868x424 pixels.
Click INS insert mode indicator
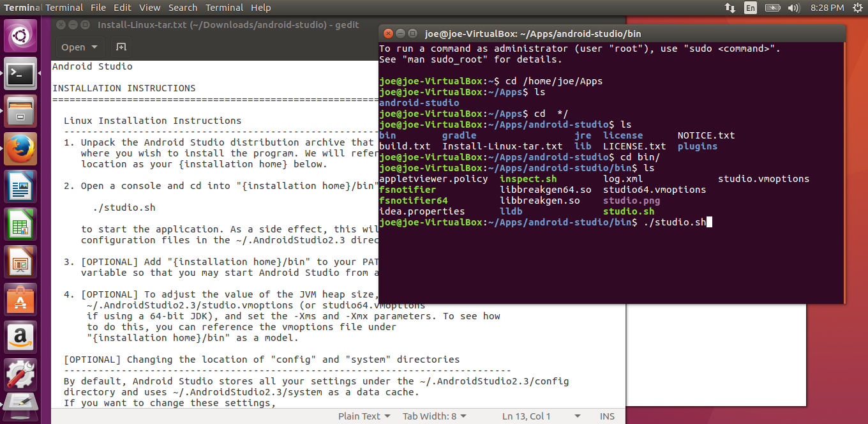point(607,416)
